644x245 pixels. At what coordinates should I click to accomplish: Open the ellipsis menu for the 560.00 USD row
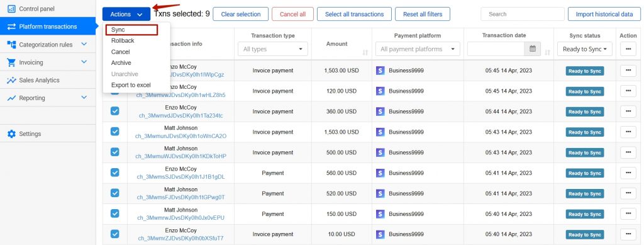click(628, 173)
